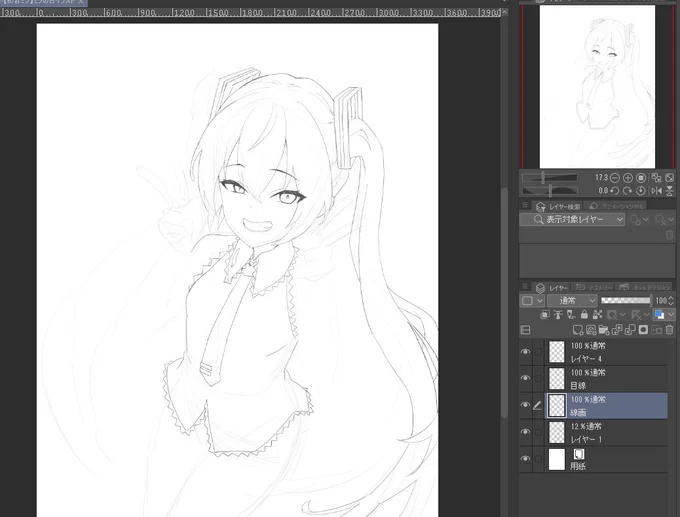Click the canvas vertical scrollbar
The width and height of the screenshot is (680, 517).
(504, 304)
